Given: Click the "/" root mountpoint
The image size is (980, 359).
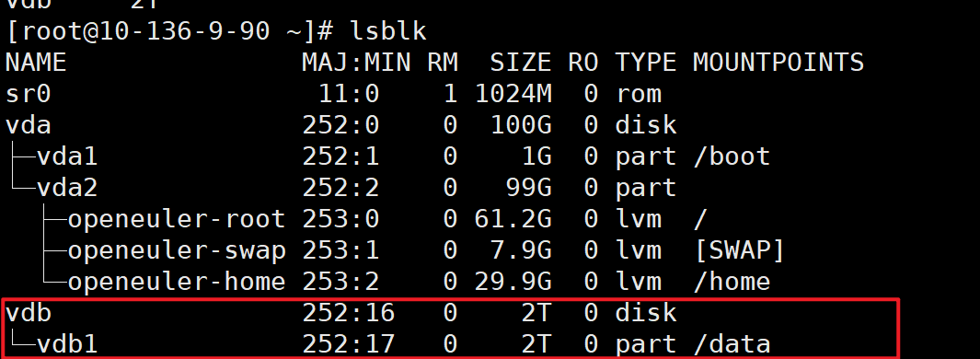Looking at the screenshot, I should pyautogui.click(x=700, y=219).
